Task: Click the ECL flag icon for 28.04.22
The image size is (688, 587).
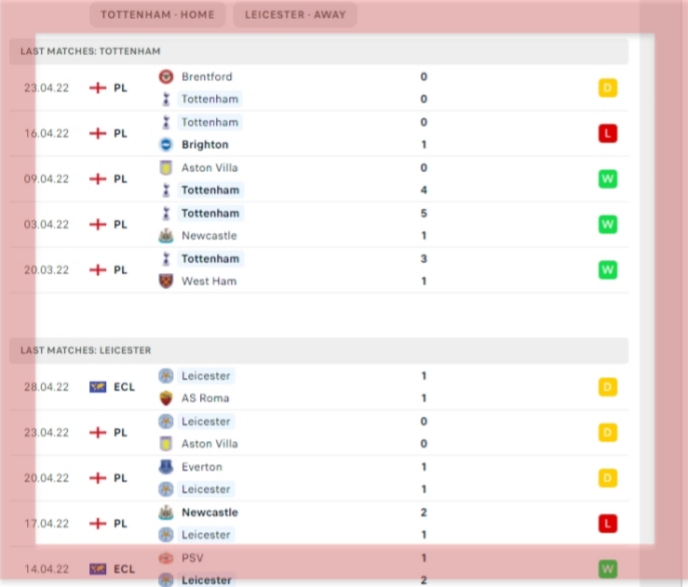Action: 98,387
